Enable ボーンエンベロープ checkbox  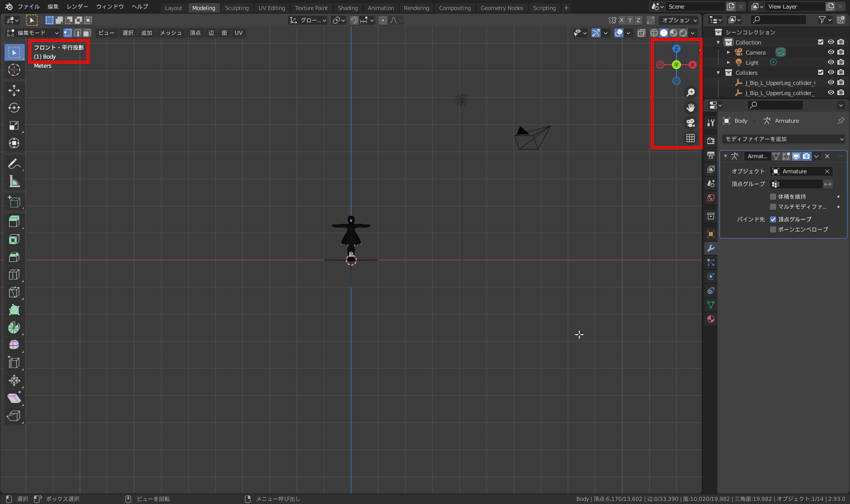pyautogui.click(x=773, y=230)
